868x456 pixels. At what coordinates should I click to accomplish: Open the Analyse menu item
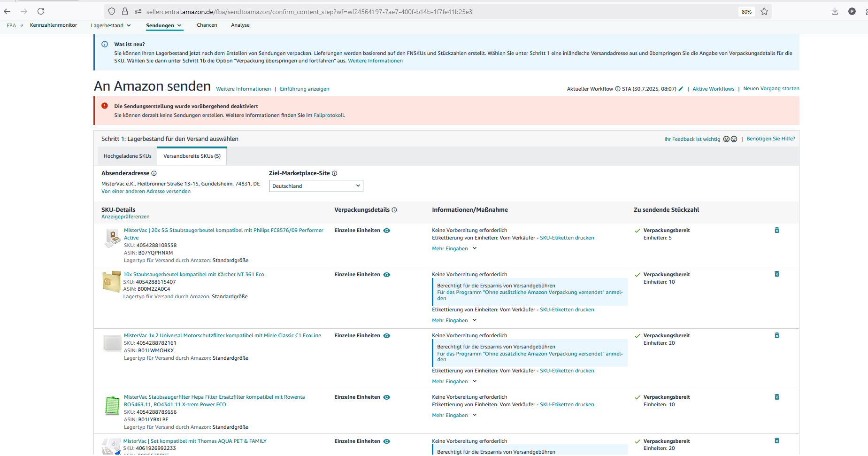[240, 25]
